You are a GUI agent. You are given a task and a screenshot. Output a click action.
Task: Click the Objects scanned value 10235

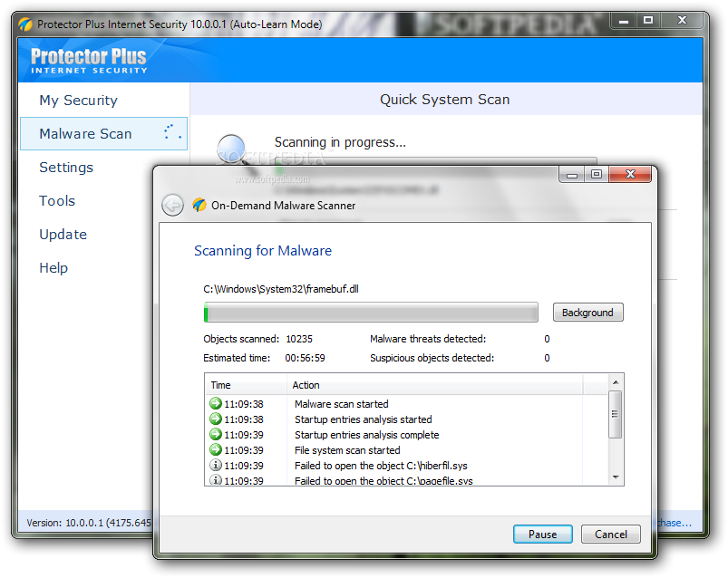pos(299,339)
